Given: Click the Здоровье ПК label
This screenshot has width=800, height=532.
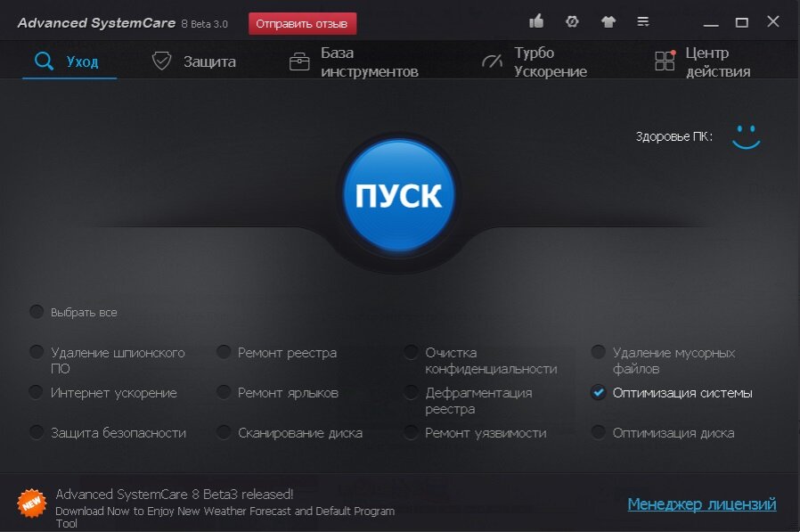Looking at the screenshot, I should point(674,137).
